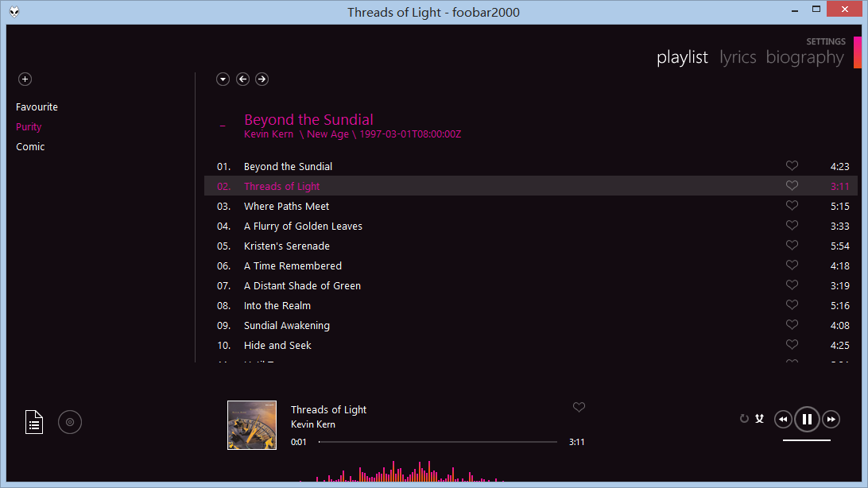Click the album disc icon at bottom left

(x=70, y=422)
